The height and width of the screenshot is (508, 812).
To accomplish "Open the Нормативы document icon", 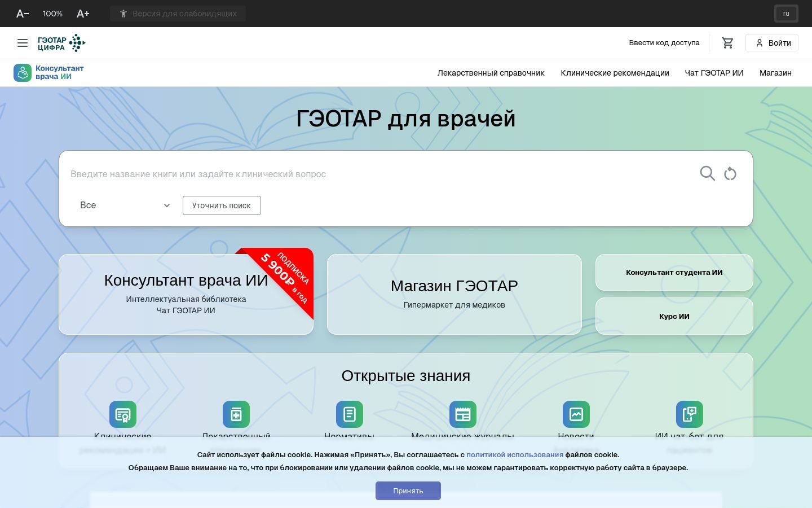I will 350,414.
